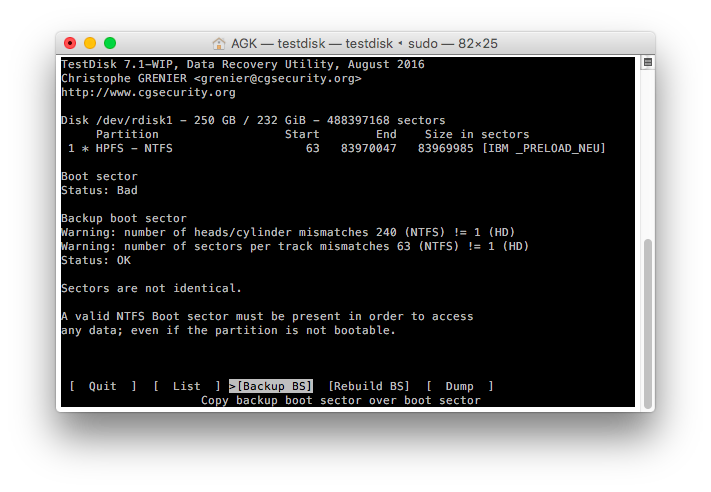711x492 pixels.
Task: Click the '[IBM _PRELOAD_NEU]' partition label
Action: point(544,148)
